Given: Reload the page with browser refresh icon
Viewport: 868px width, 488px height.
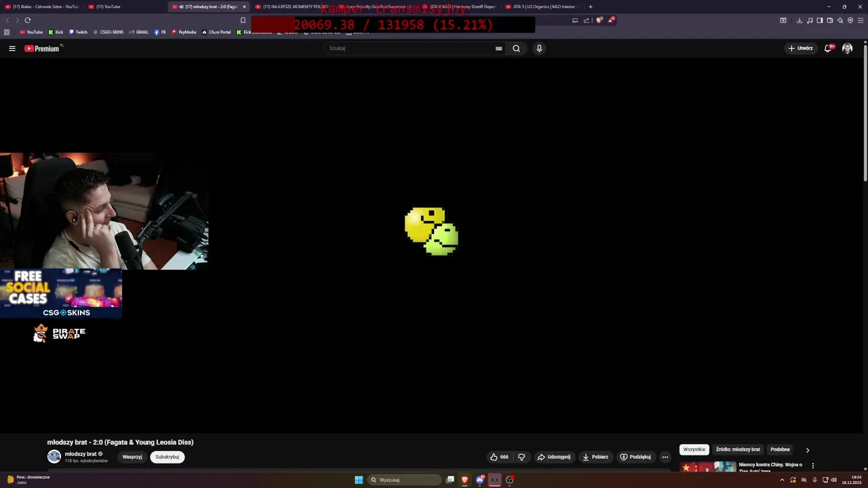Looking at the screenshot, I should pyautogui.click(x=28, y=20).
